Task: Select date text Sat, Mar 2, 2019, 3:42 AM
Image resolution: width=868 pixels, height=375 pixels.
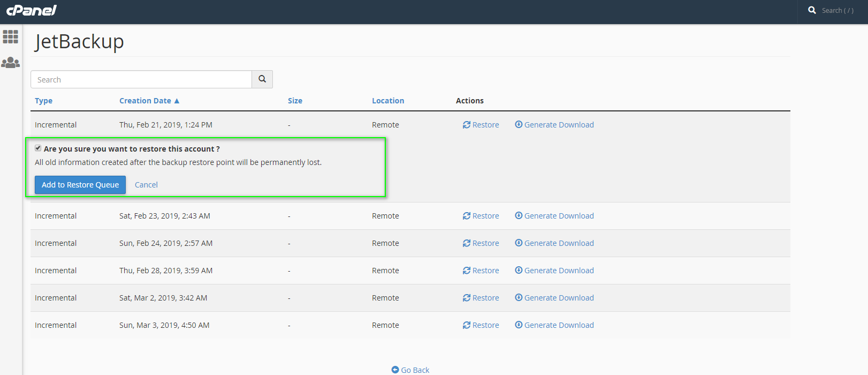Action: coord(163,298)
